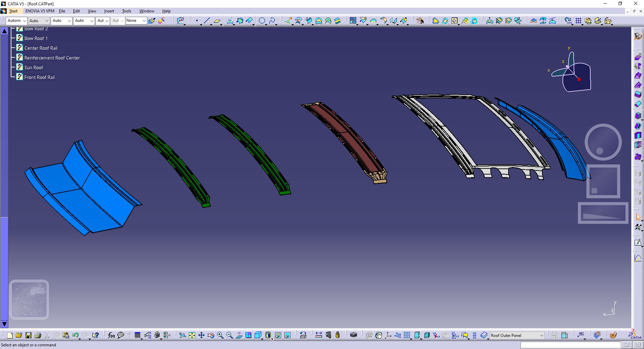Toggle the Lock padlock icon
The height and width of the screenshot is (349, 644).
coord(157,335)
